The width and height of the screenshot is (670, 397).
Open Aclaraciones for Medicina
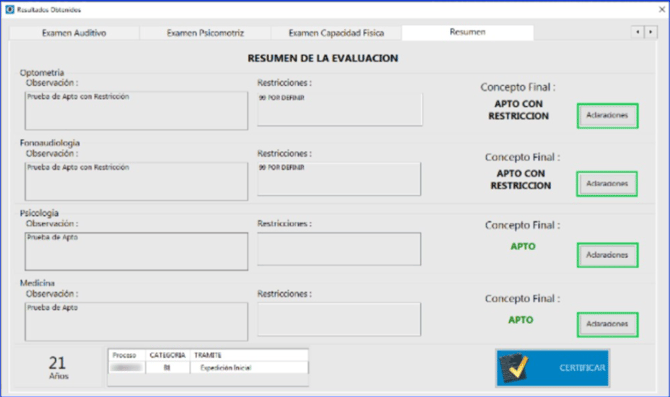click(x=607, y=324)
